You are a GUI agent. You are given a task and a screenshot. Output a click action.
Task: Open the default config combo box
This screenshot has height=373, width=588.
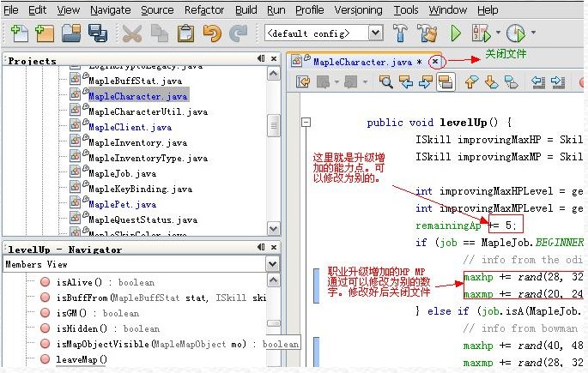[x=324, y=33]
